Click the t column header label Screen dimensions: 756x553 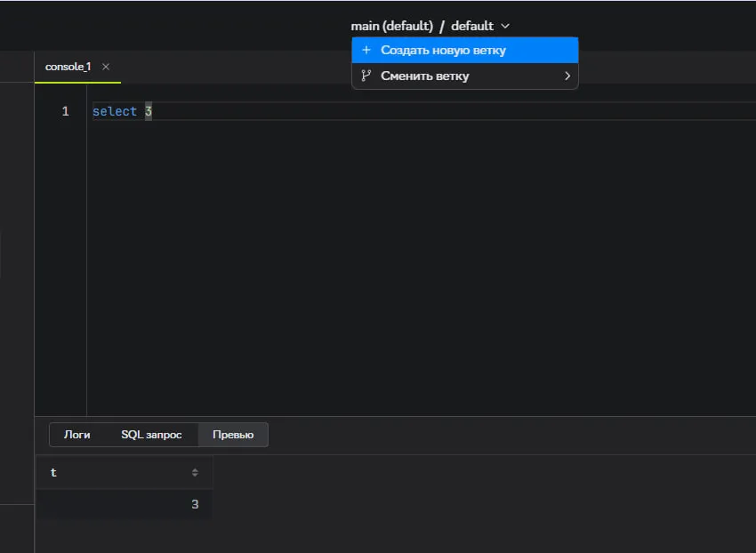point(53,473)
